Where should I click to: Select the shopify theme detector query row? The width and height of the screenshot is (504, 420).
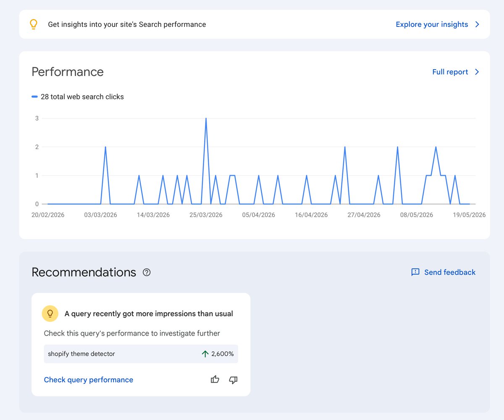(x=141, y=354)
